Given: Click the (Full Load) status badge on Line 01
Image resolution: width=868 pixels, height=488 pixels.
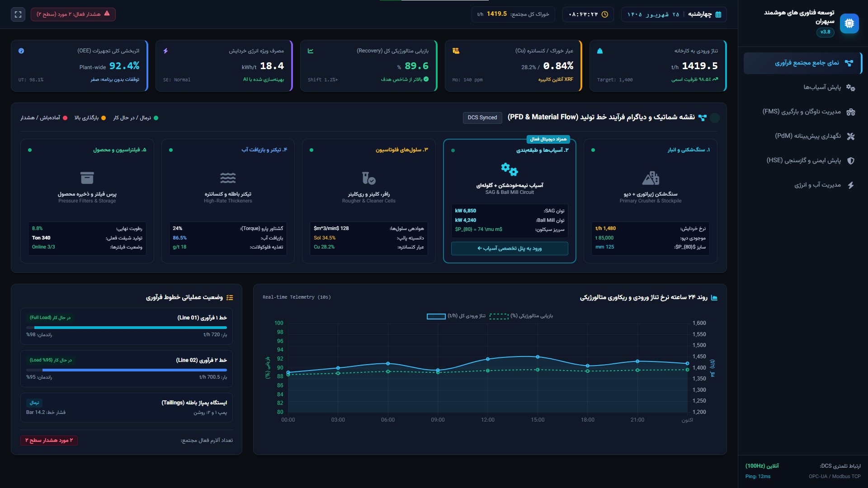Looking at the screenshot, I should pos(50,318).
